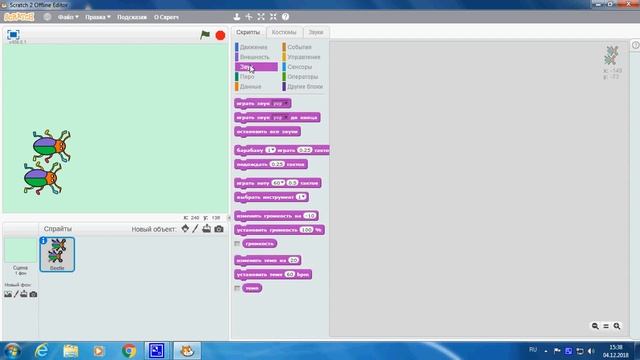Select the Звук block category
Image resolution: width=640 pixels, height=360 pixels.
(x=256, y=67)
